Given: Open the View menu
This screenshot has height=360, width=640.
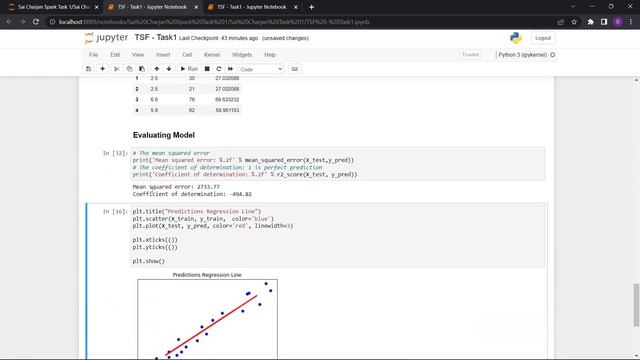Looking at the screenshot, I should (138, 55).
